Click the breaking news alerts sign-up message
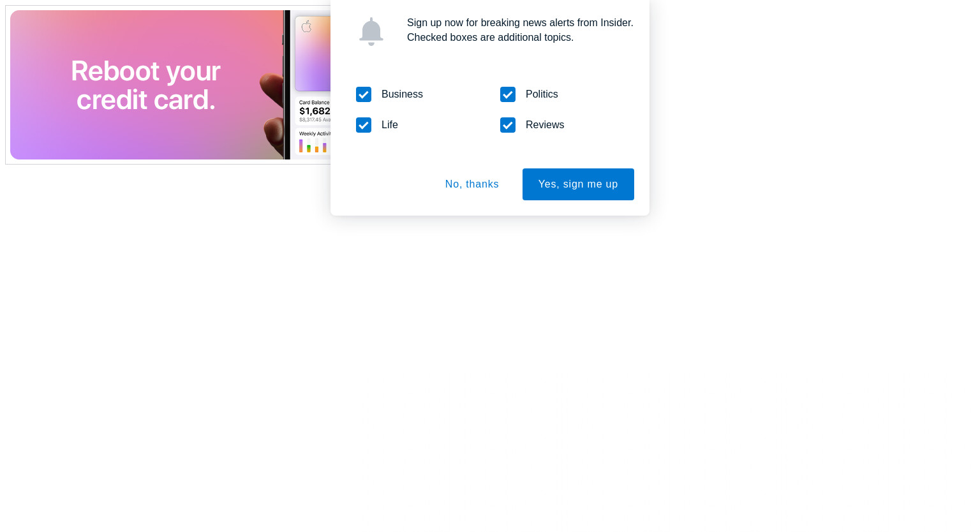The height and width of the screenshot is (532, 980). point(520,23)
